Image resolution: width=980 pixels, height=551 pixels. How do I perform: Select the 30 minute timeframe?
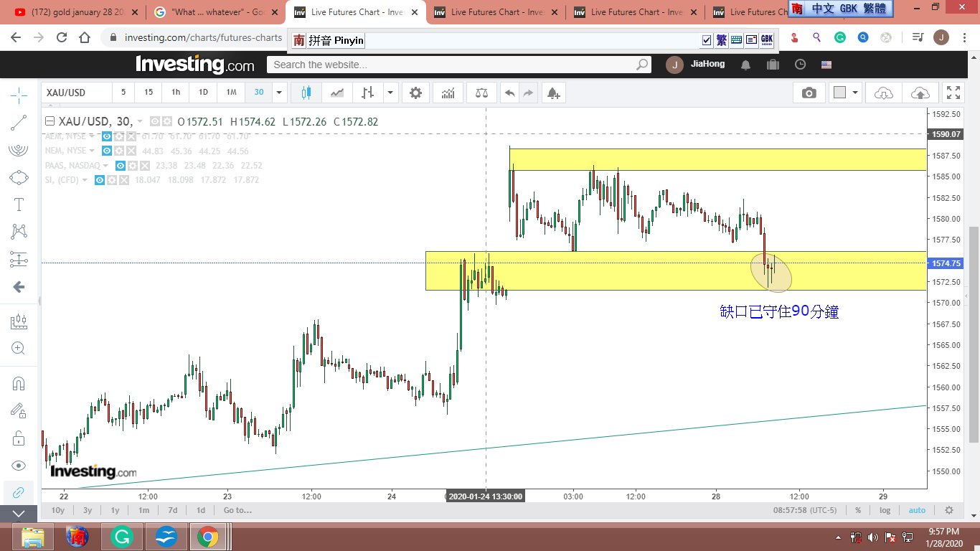pyautogui.click(x=259, y=93)
